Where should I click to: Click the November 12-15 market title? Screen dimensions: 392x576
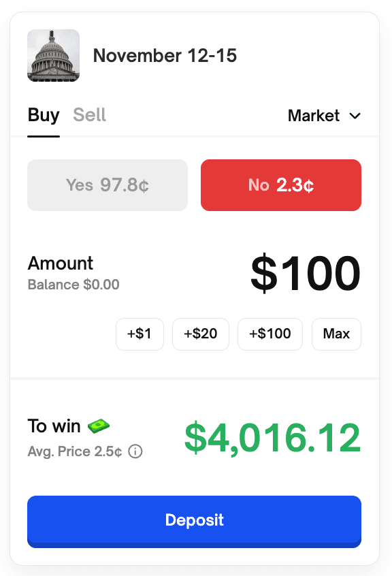click(165, 55)
